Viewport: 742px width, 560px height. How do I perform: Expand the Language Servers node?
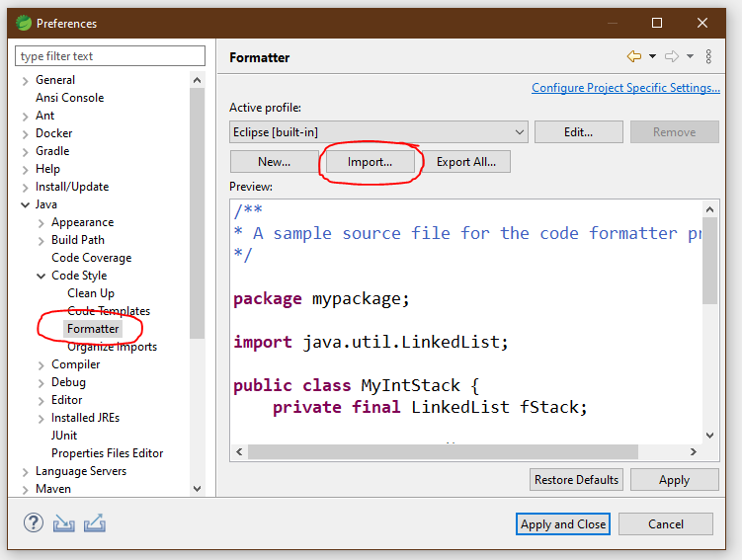[26, 472]
